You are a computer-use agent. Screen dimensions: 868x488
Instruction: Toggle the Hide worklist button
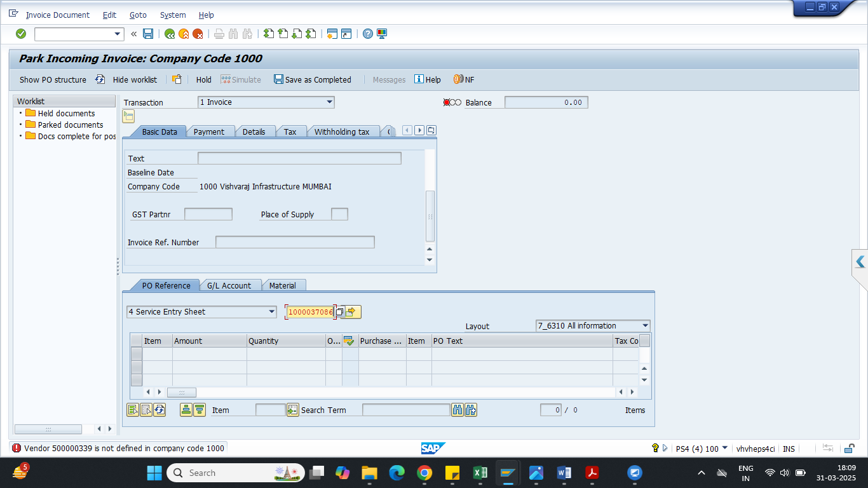point(127,79)
